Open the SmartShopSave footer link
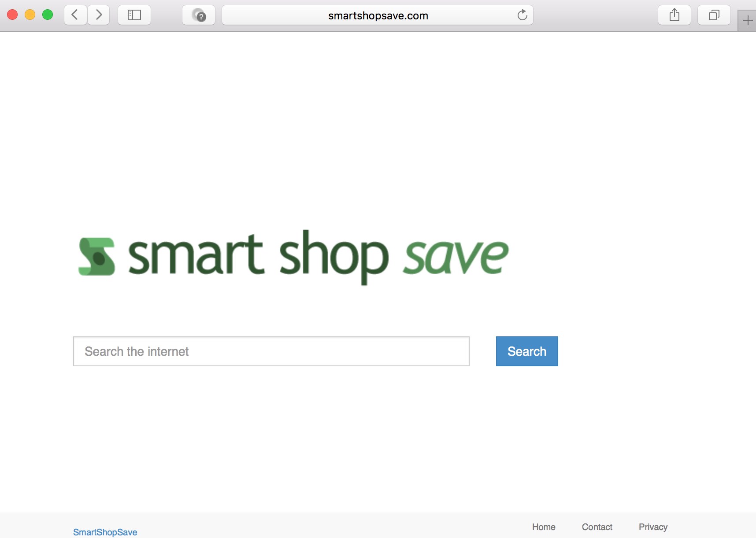756x538 pixels. [105, 532]
